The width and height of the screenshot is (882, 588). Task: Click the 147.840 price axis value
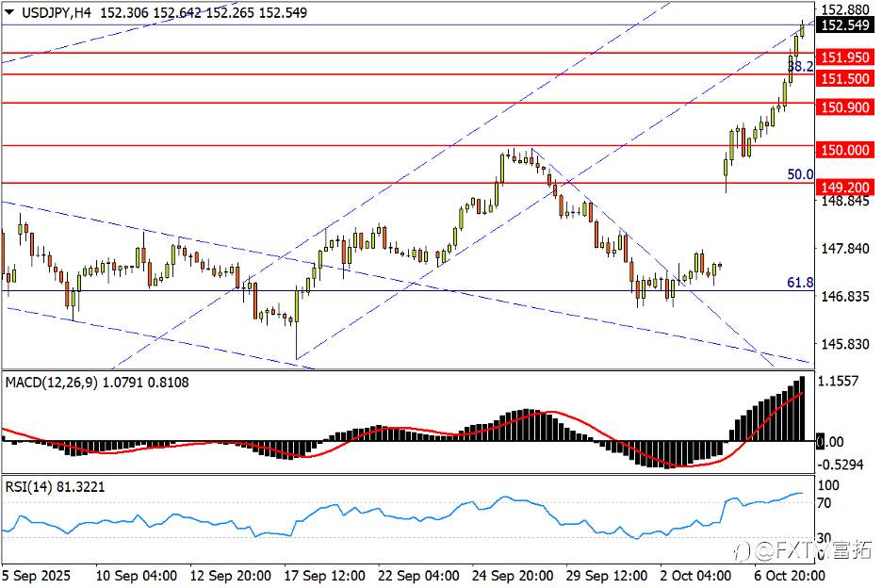(845, 248)
